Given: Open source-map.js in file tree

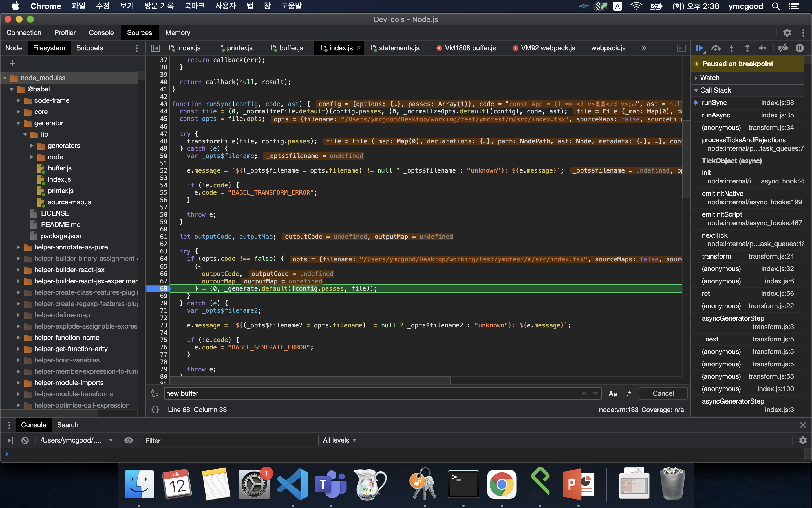Looking at the screenshot, I should coord(69,202).
